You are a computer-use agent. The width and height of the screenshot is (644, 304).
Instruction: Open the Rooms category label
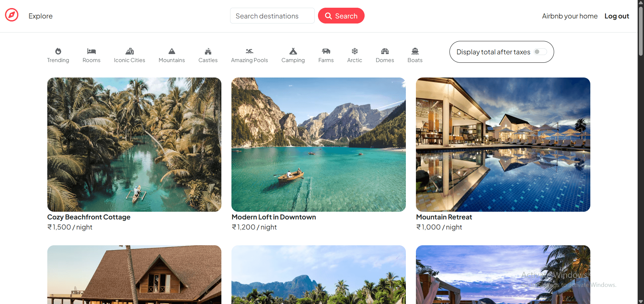coord(92,60)
